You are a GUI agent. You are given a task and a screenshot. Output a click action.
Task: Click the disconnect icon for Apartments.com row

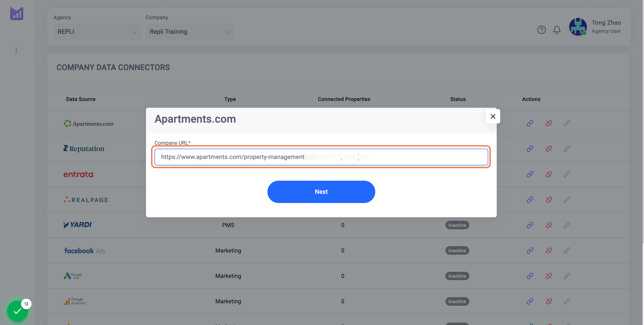pos(548,123)
